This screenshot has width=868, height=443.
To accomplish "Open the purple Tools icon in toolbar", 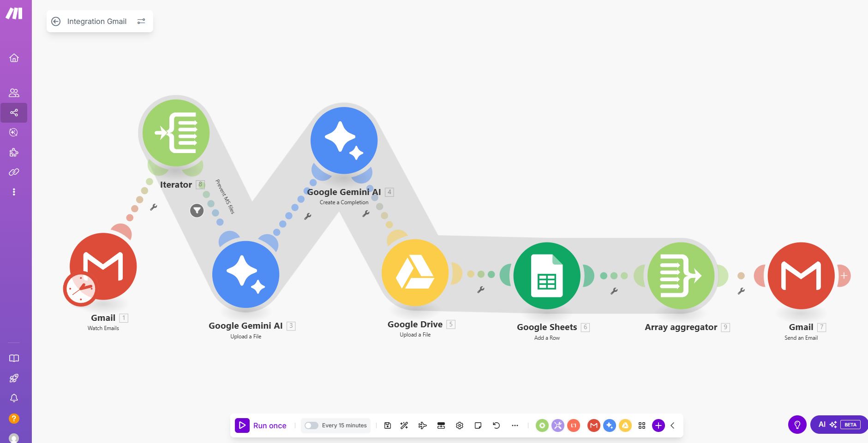I will pos(558,425).
